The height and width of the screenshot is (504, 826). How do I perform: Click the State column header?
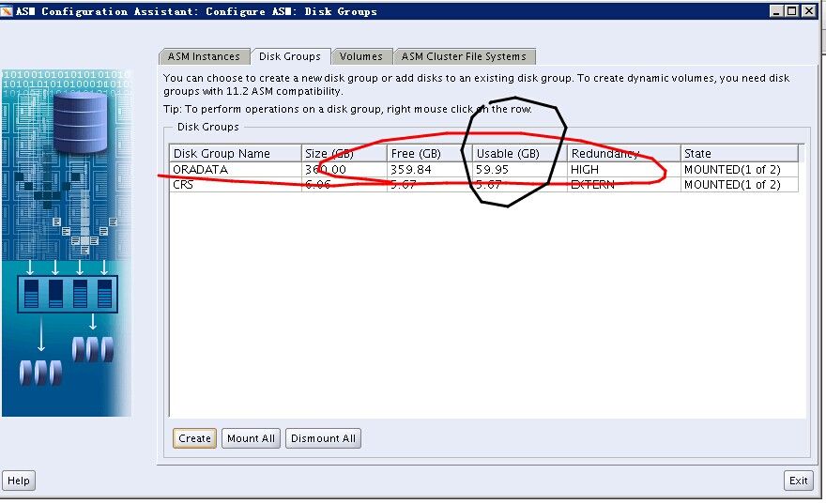click(x=739, y=154)
